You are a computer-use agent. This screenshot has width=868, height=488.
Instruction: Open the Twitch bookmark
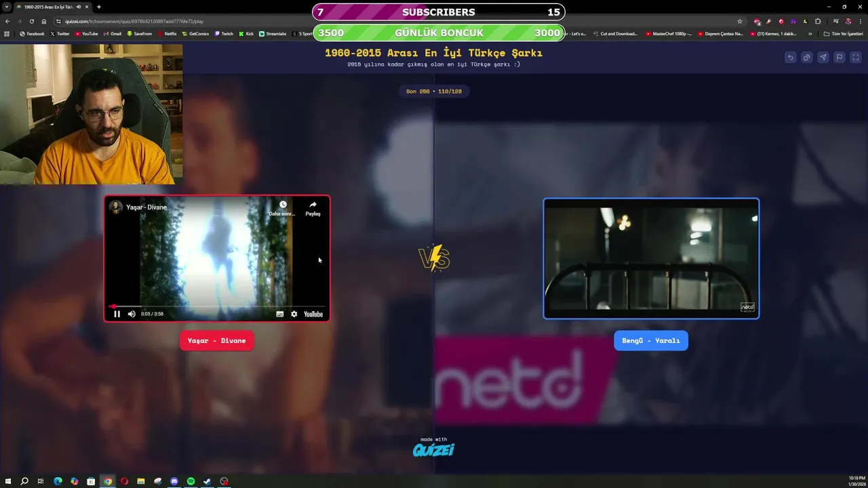[x=224, y=33]
